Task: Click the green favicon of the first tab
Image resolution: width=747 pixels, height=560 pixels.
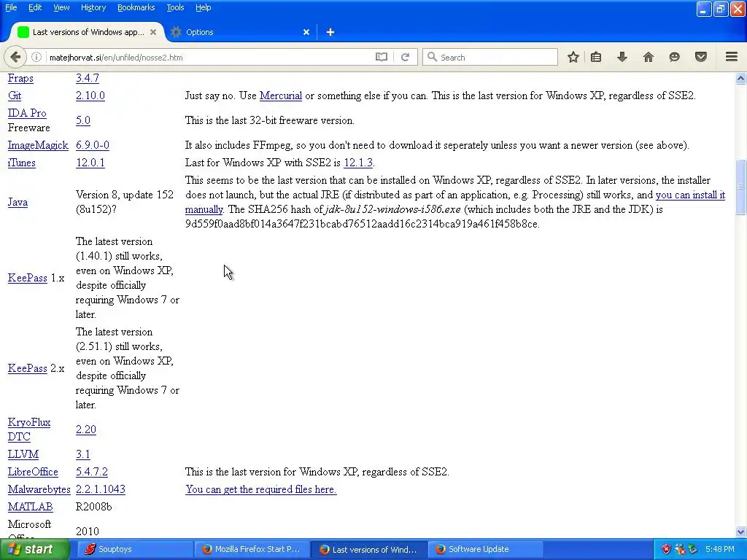Action: (x=23, y=32)
